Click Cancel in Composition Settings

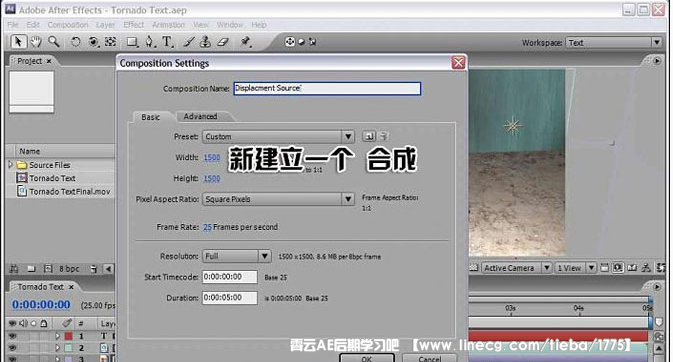430,358
